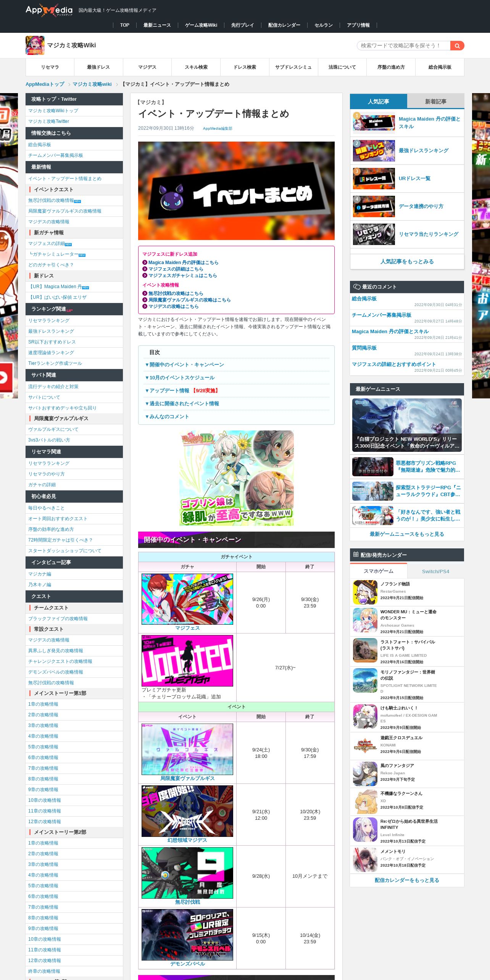
Task: Open マジフェスガチャシミュはこちら link
Action: tap(182, 276)
